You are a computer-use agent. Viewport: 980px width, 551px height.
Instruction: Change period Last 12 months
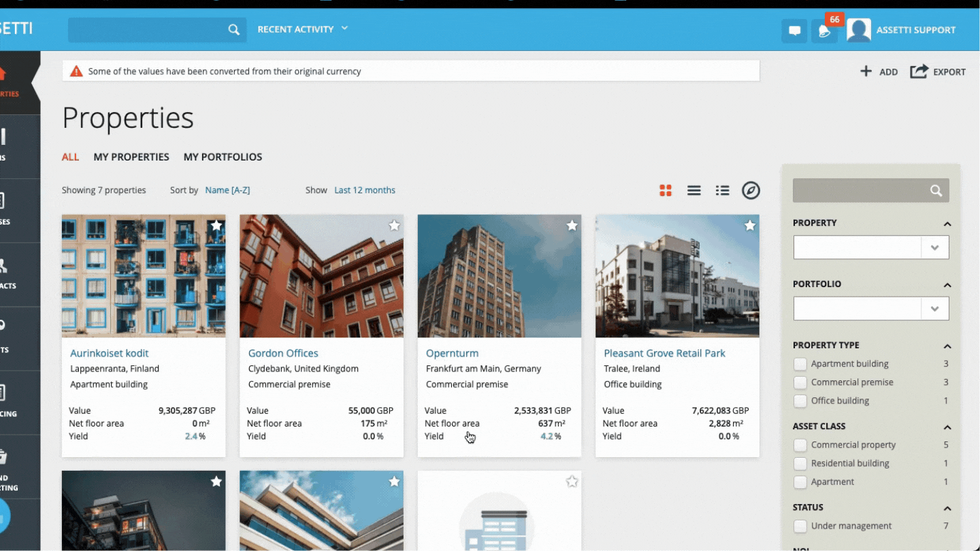point(365,190)
